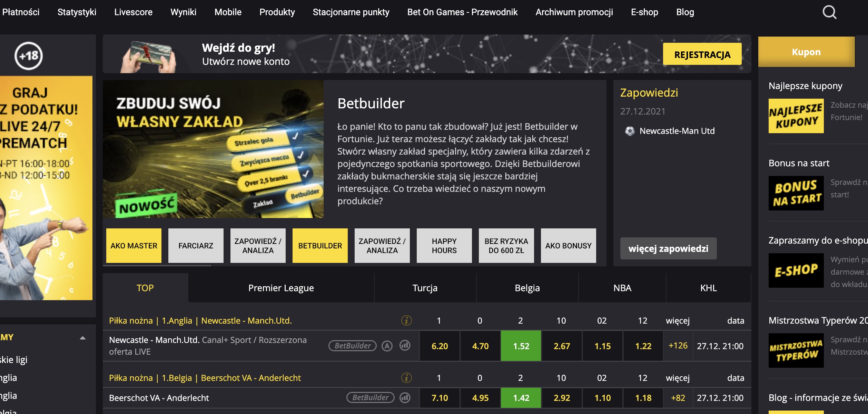
Task: Switch to the TOP tab
Action: tap(145, 288)
